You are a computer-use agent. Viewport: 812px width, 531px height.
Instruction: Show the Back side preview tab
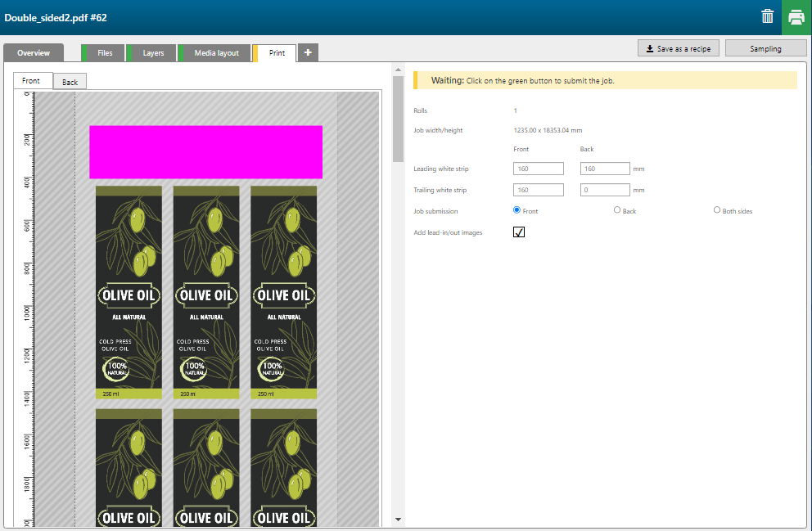point(70,82)
